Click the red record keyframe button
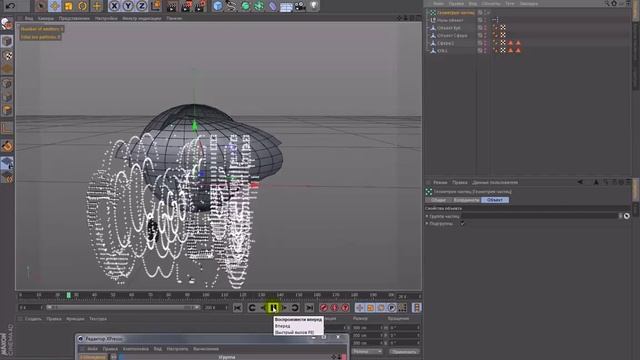This screenshot has height=360, width=640. [324, 308]
